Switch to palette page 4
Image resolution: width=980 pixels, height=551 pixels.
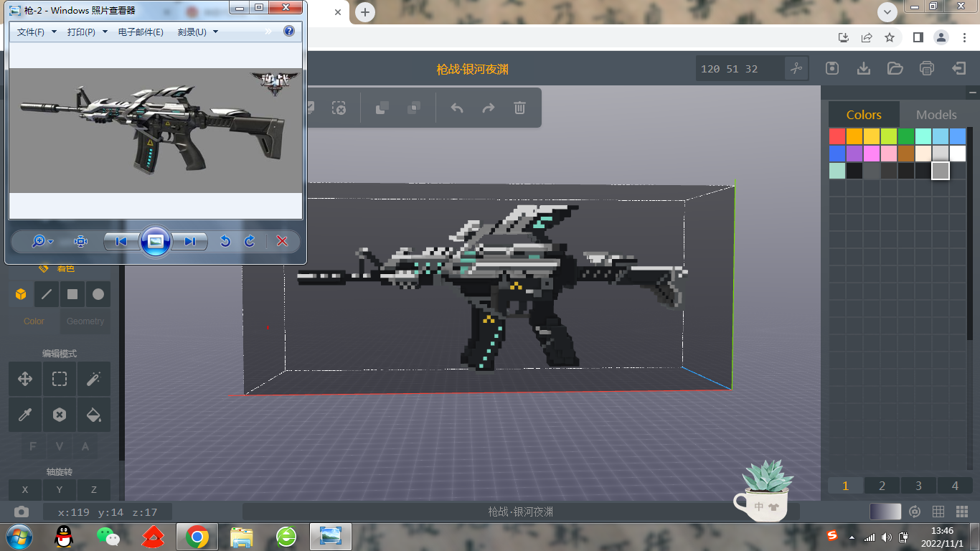click(955, 486)
